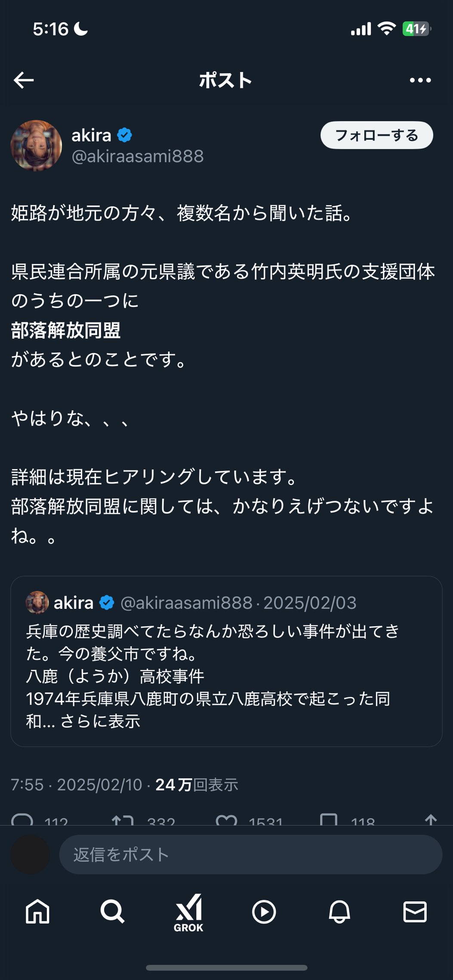Tap the フォローする follow button

376,135
